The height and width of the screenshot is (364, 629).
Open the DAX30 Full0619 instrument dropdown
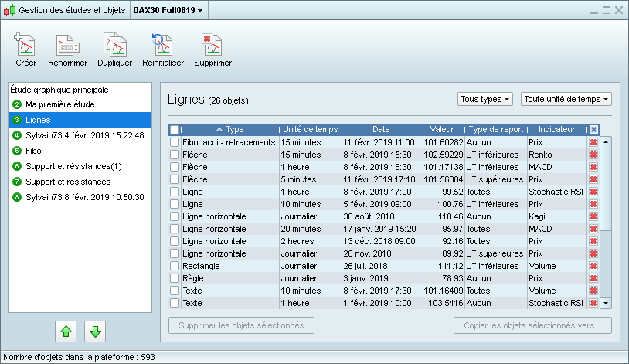coord(177,10)
